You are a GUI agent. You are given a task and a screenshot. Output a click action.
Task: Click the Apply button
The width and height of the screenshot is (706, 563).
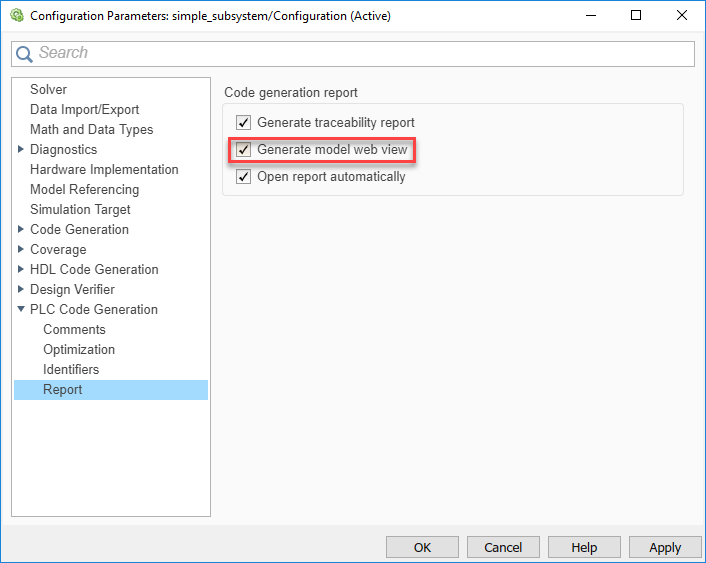665,547
